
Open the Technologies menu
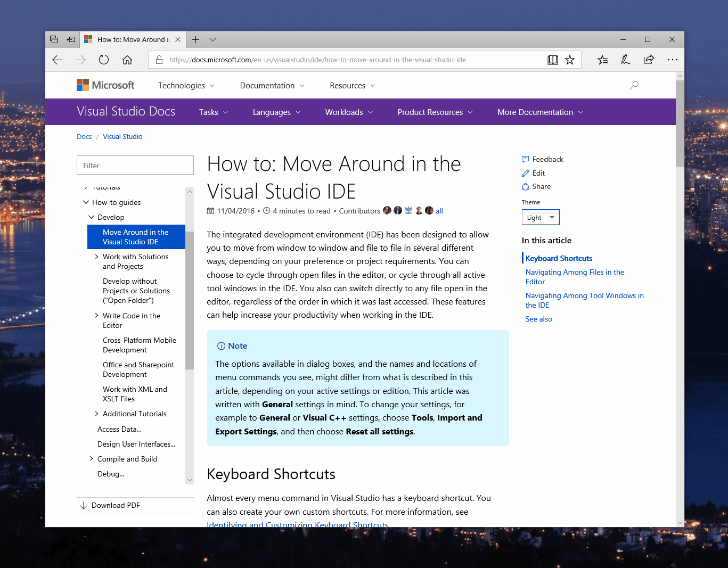tap(186, 86)
